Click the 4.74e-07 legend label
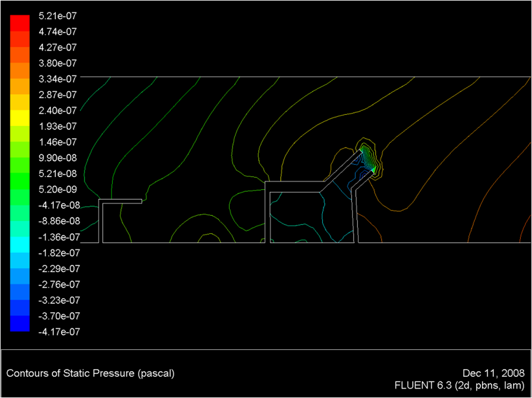The height and width of the screenshot is (398, 532). [58, 32]
